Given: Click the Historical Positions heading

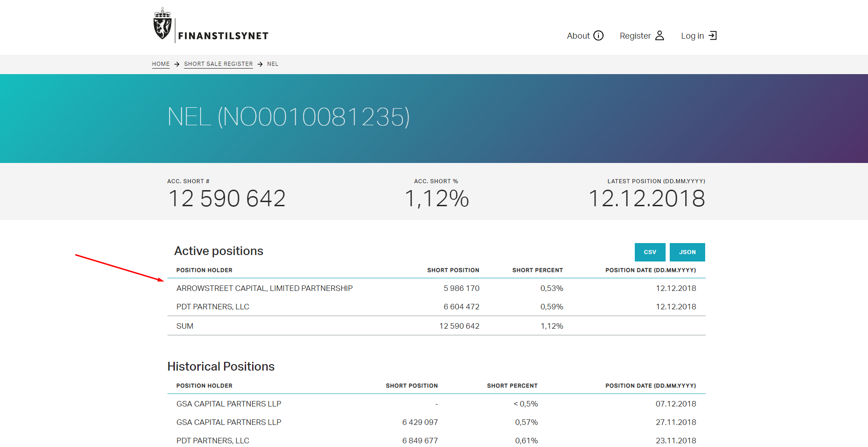Looking at the screenshot, I should coord(221,366).
